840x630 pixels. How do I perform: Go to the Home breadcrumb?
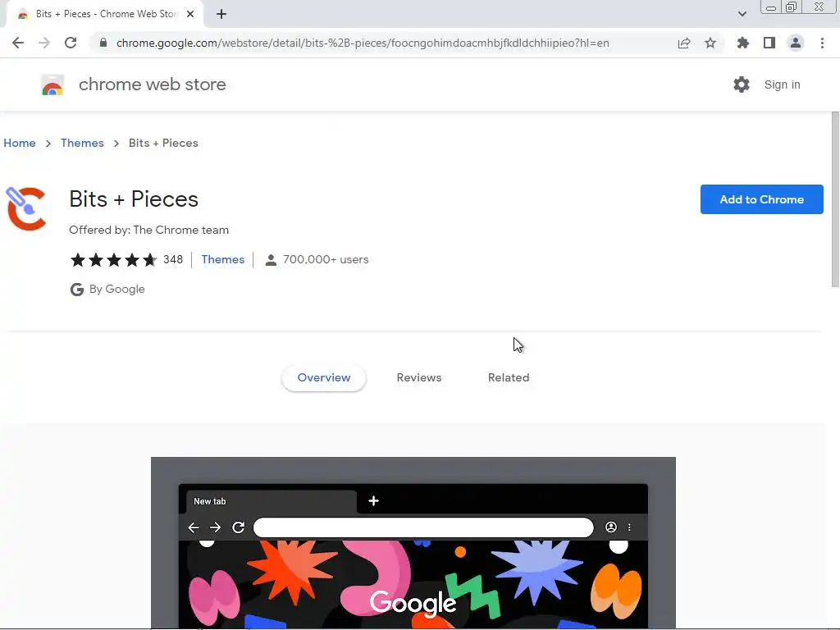point(20,143)
